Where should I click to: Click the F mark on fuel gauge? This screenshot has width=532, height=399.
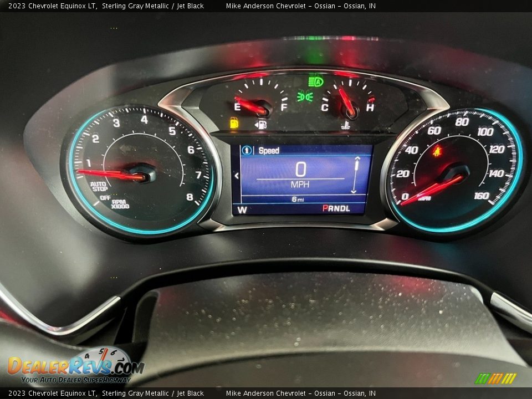(284, 107)
